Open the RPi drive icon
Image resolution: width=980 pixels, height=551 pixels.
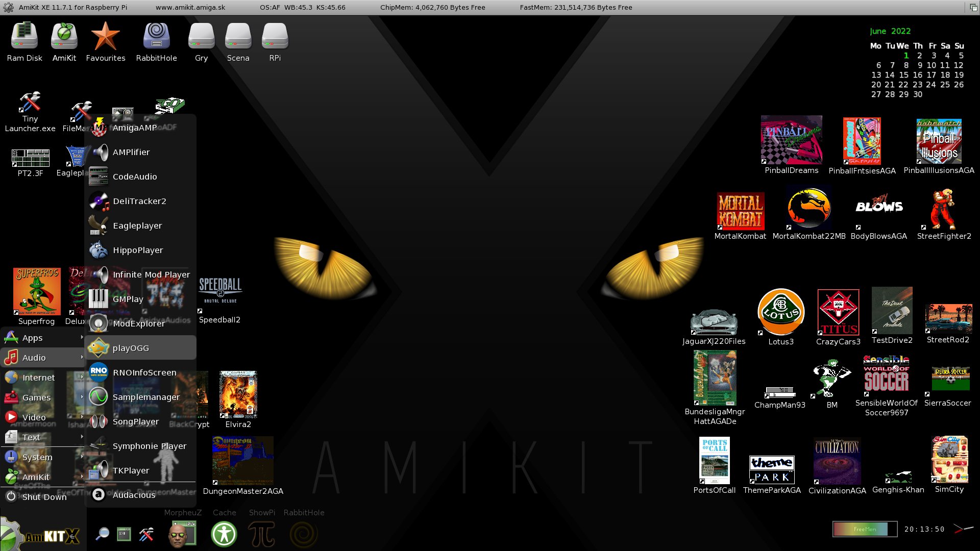(x=275, y=36)
